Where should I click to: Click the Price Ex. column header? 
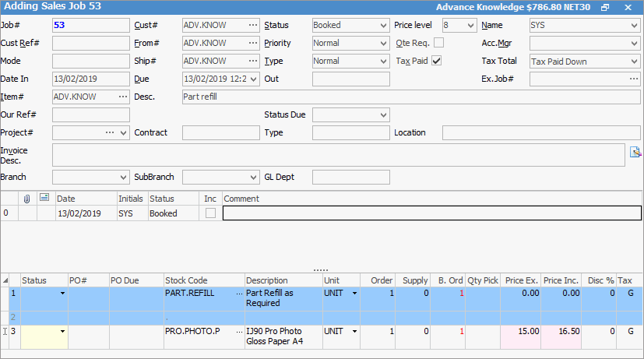[x=520, y=280]
